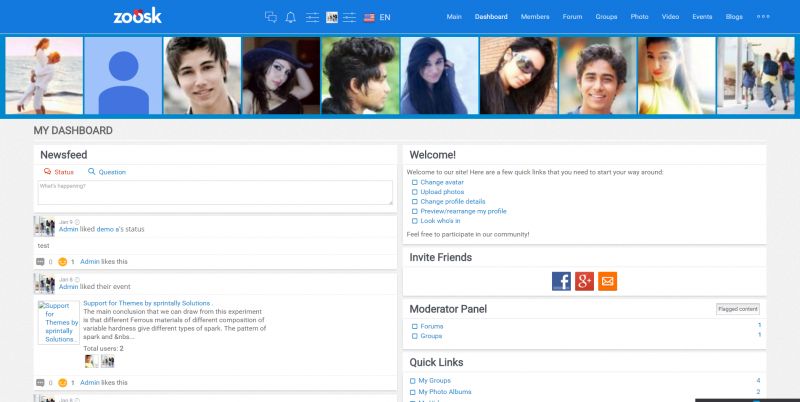Click the notifications bell icon
Screen dimensions: 800x402
pyautogui.click(x=291, y=17)
